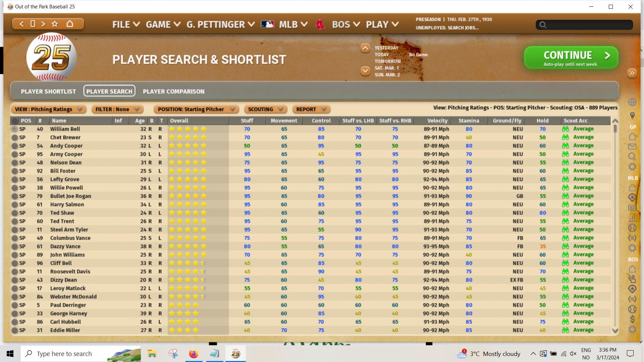Click the lightbulb icon in sidebar
This screenshot has height=362, width=644.
(632, 116)
